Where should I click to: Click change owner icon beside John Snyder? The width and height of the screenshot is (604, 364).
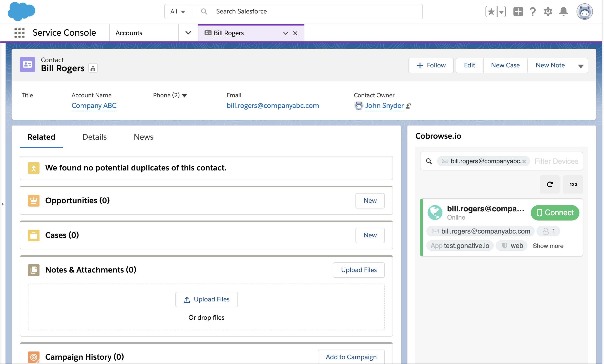click(408, 106)
